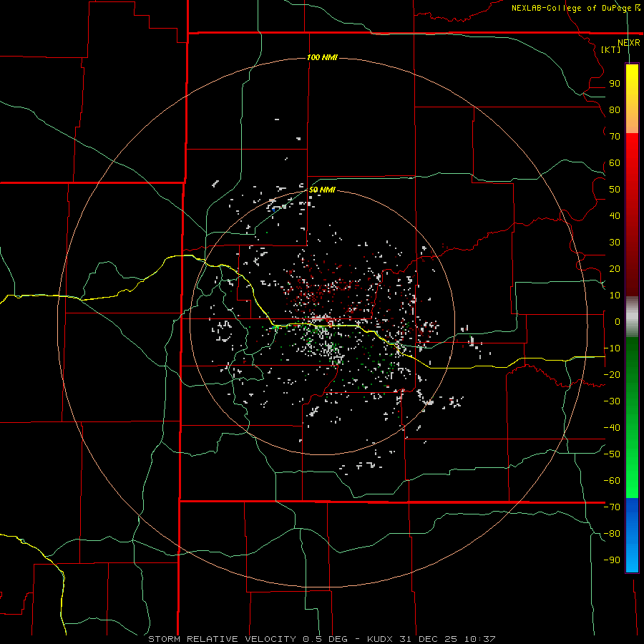Click the positive 50 scale label

click(615, 190)
